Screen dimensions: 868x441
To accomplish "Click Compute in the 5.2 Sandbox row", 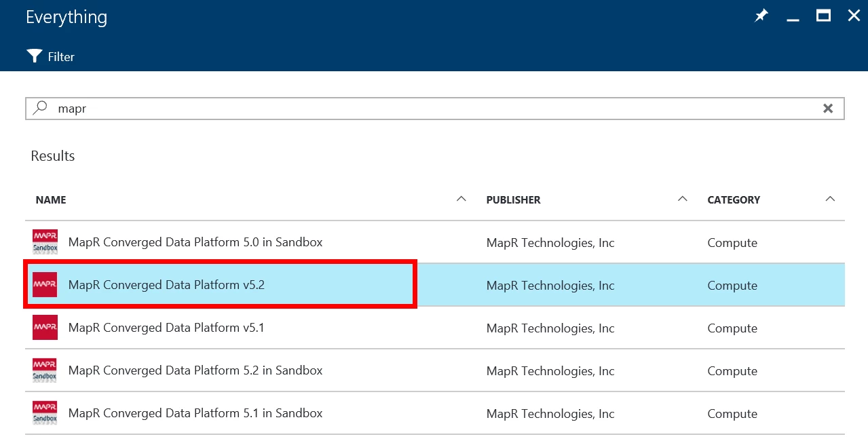I will [732, 371].
